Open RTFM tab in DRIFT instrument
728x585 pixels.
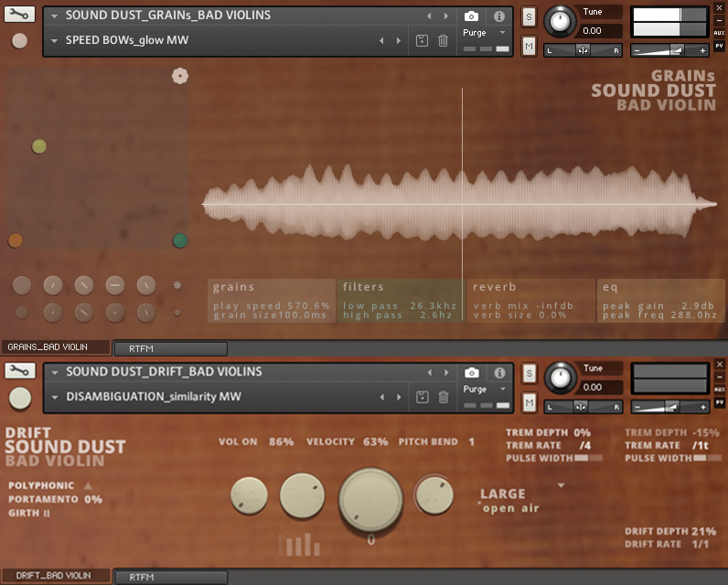click(171, 577)
